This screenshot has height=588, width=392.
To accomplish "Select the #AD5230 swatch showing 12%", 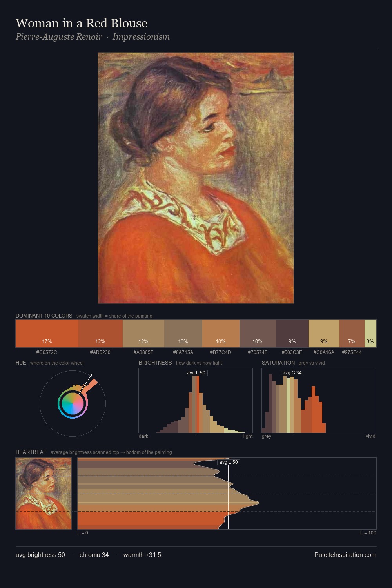I will click(x=100, y=334).
